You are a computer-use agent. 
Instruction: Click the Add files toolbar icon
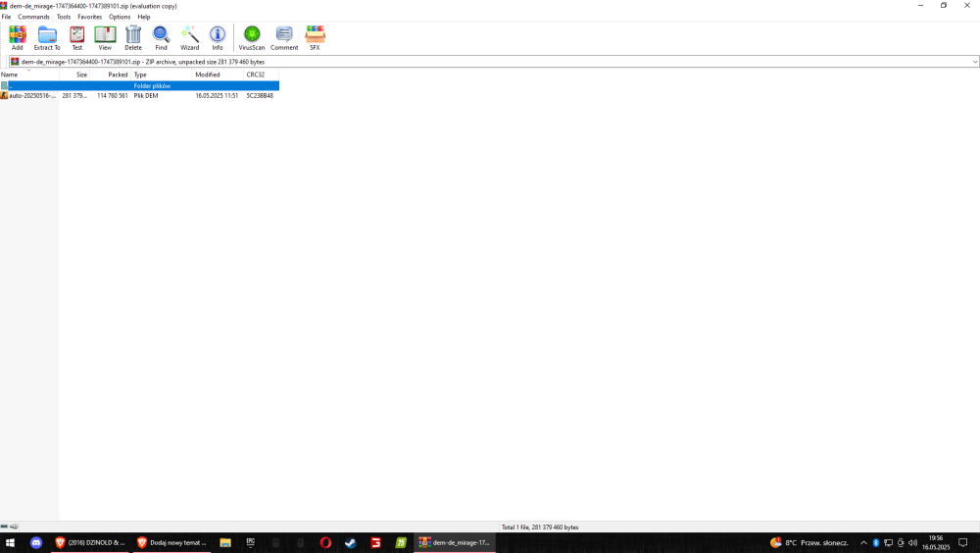pos(17,37)
